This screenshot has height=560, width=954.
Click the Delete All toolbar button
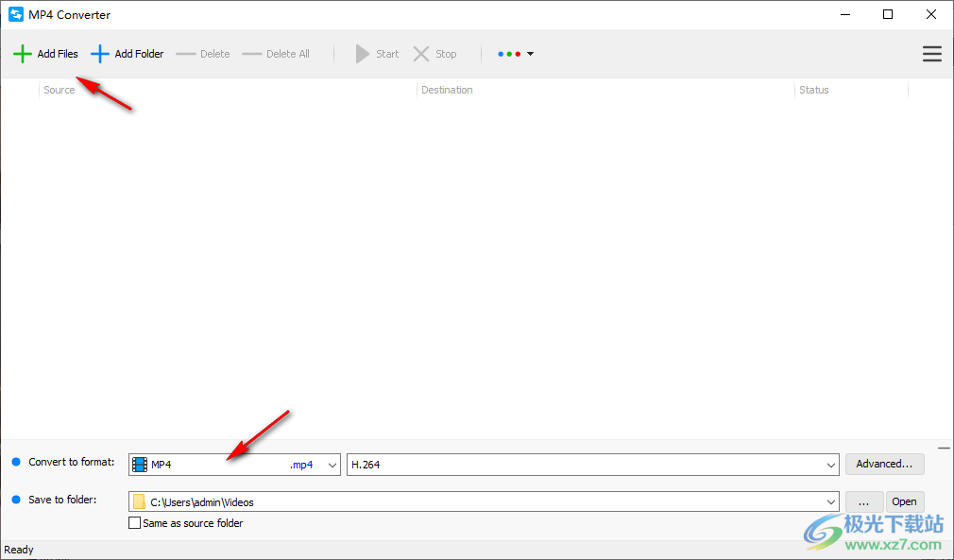(x=276, y=54)
